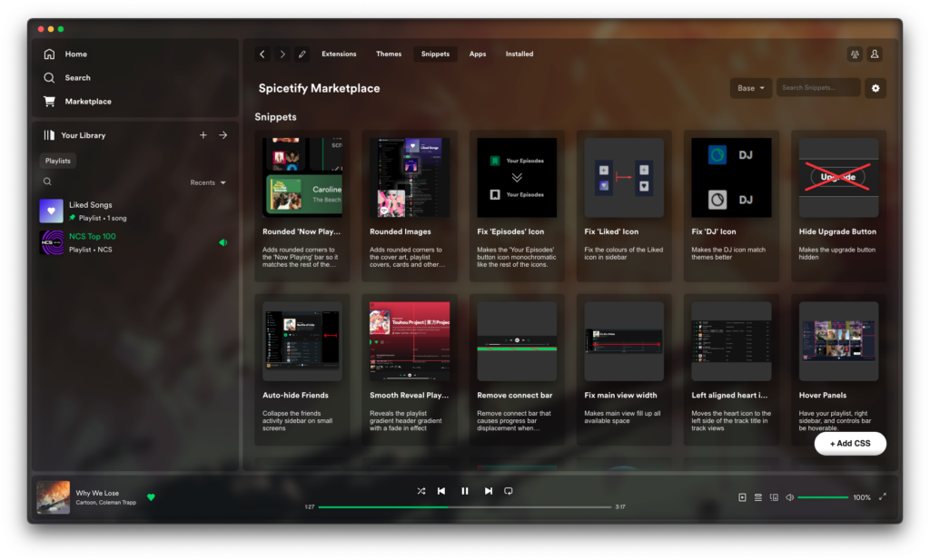Click the pencil edit icon in top bar
The height and width of the screenshot is (560, 930).
pyautogui.click(x=302, y=54)
